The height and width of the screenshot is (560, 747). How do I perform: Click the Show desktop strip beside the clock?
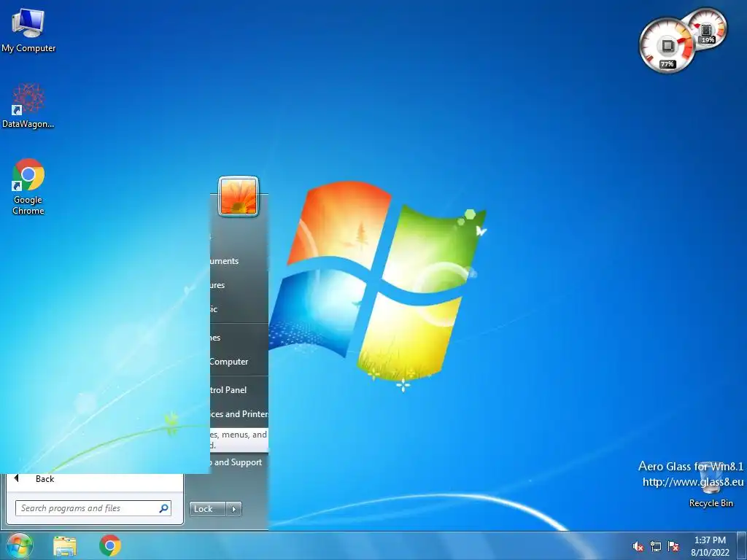(741, 545)
